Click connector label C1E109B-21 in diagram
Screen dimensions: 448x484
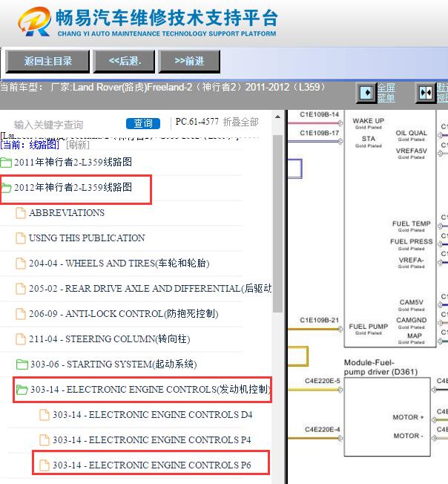(319, 320)
